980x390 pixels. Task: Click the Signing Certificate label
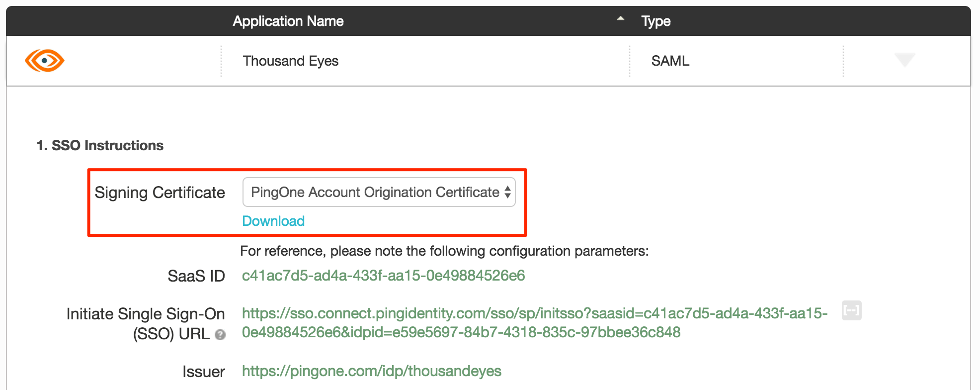tap(160, 193)
